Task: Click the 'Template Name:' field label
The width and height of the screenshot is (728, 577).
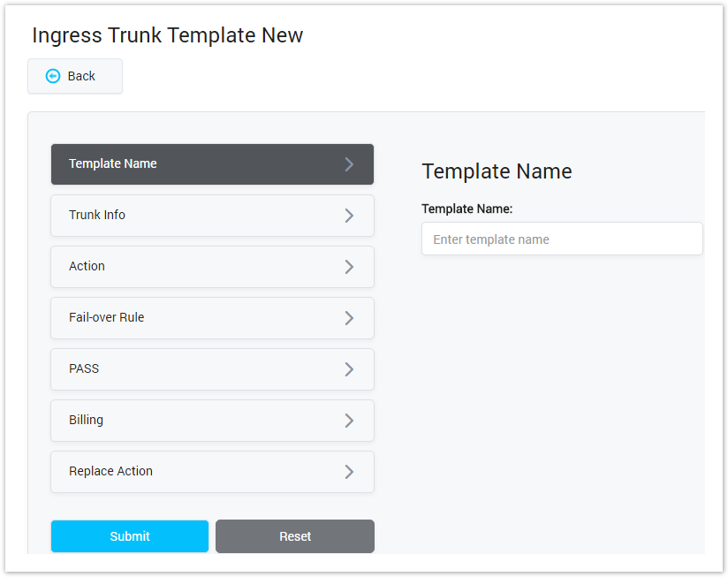Action: pos(466,209)
